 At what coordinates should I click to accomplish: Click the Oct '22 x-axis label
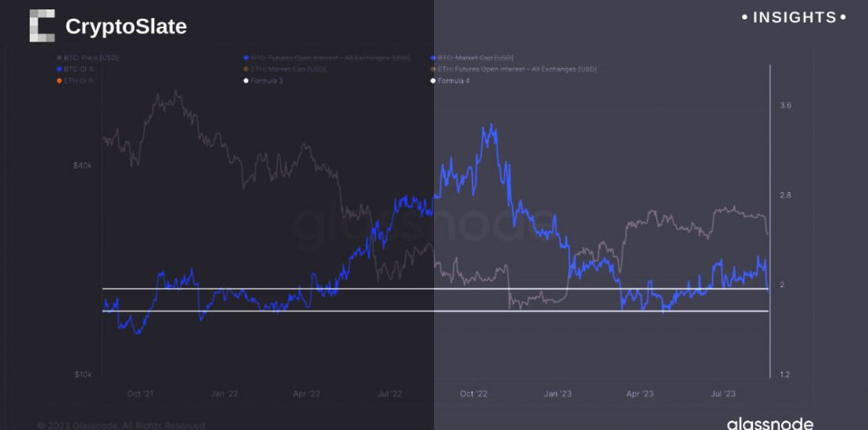(474, 393)
